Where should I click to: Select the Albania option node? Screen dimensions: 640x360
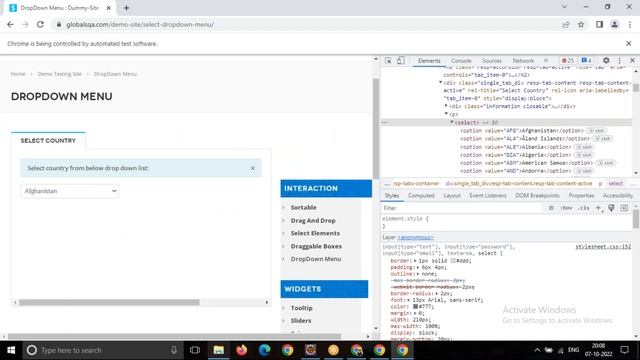coord(515,147)
